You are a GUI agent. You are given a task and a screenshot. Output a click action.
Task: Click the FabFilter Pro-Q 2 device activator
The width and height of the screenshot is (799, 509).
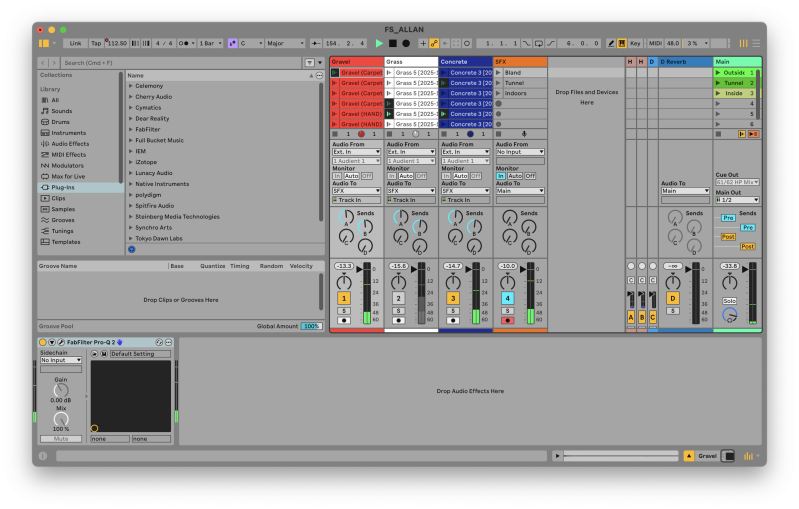(42, 343)
